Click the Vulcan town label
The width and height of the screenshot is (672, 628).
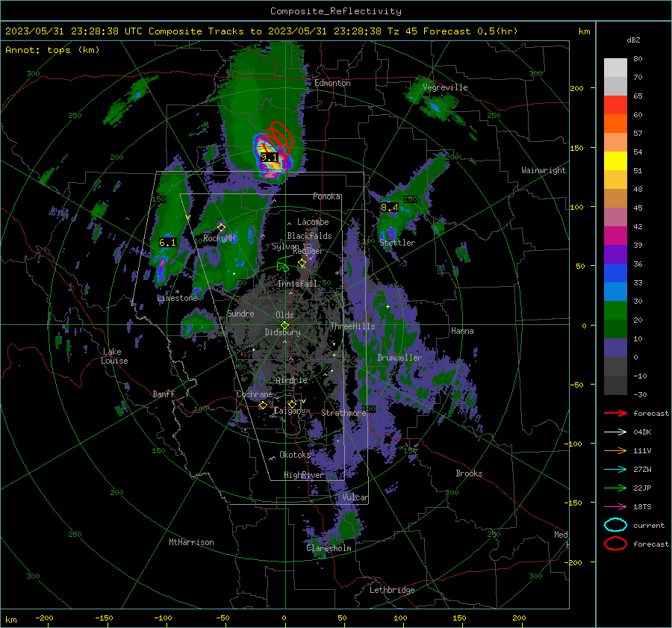coord(355,497)
